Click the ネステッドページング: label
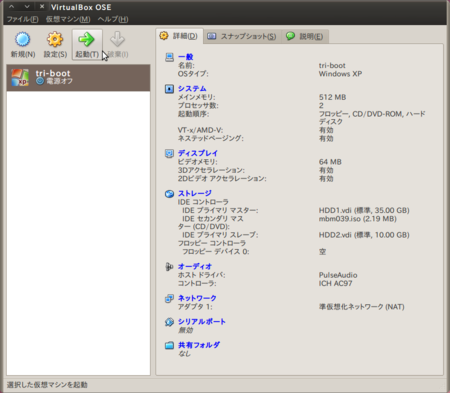This screenshot has height=393, width=450. (211, 138)
